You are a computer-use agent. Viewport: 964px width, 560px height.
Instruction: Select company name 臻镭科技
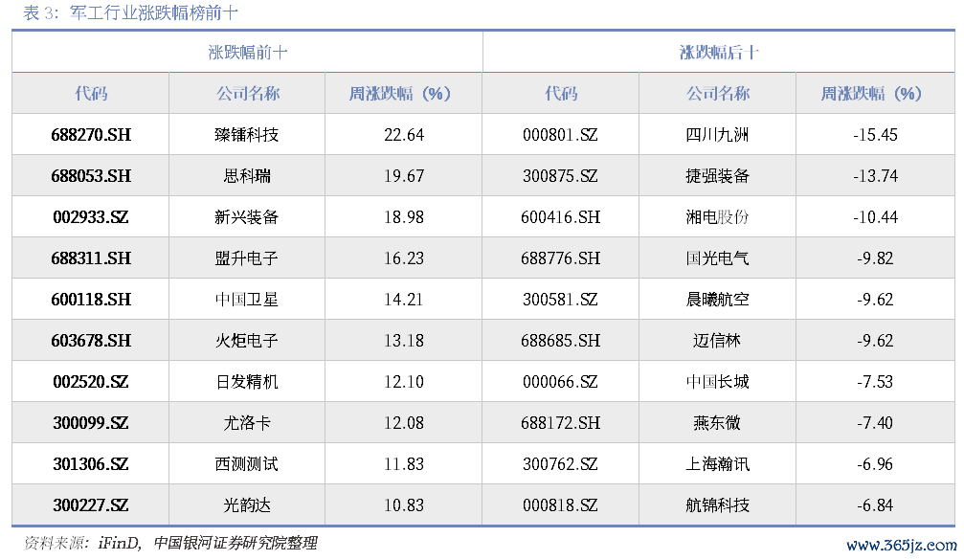(x=247, y=135)
